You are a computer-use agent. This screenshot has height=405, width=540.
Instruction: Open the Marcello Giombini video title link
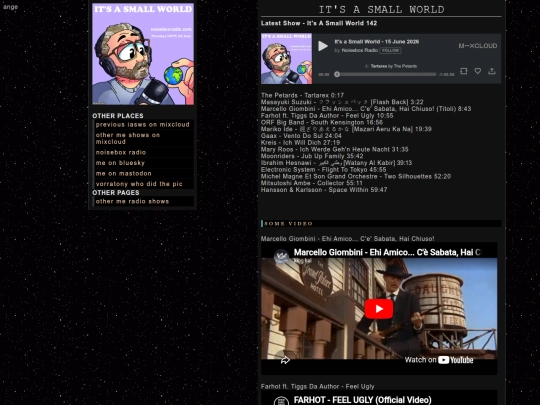point(387,252)
